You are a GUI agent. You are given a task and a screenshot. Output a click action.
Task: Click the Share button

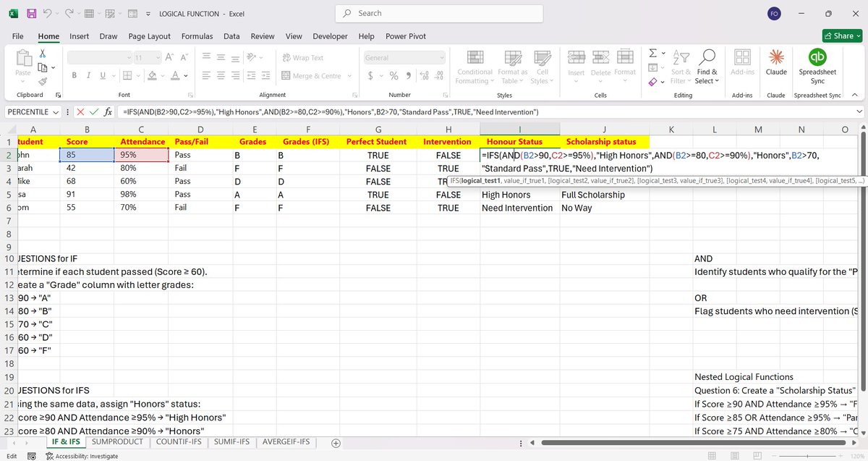click(x=842, y=35)
